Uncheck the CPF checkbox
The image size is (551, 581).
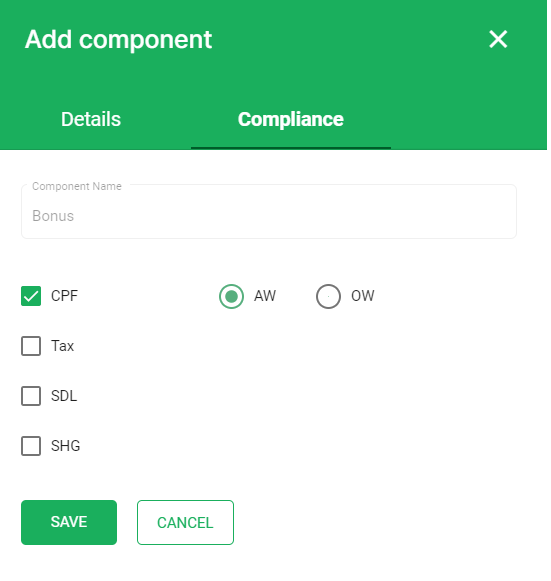coord(31,296)
